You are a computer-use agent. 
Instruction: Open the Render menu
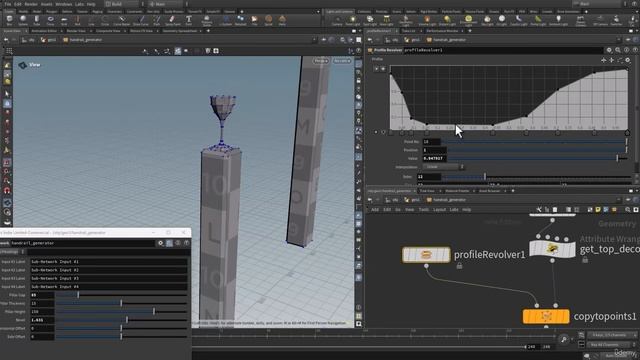click(31, 4)
